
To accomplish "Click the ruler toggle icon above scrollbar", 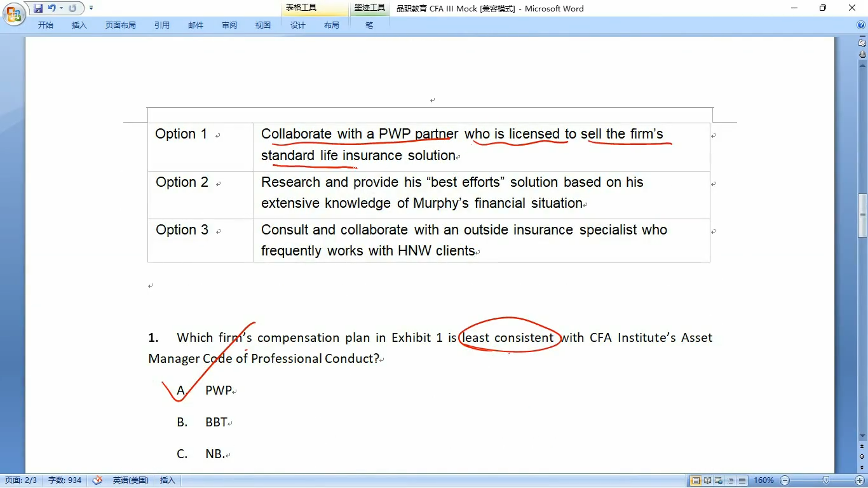I will pos(862,43).
